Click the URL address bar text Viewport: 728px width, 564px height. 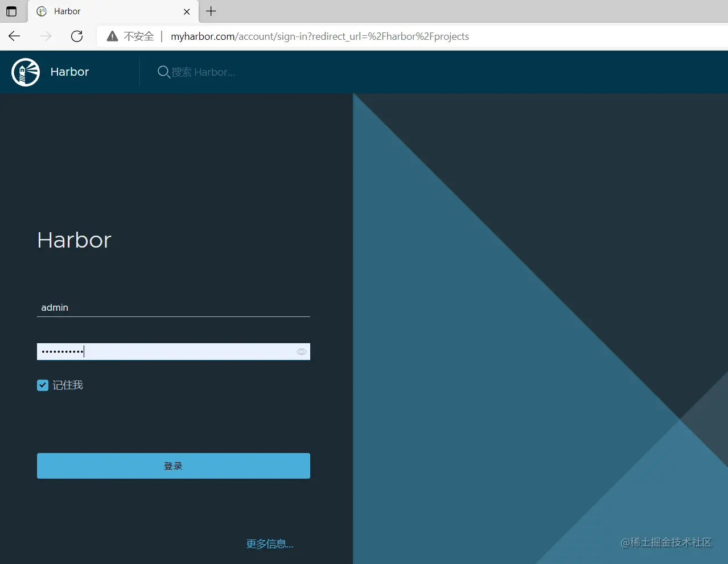pos(320,36)
